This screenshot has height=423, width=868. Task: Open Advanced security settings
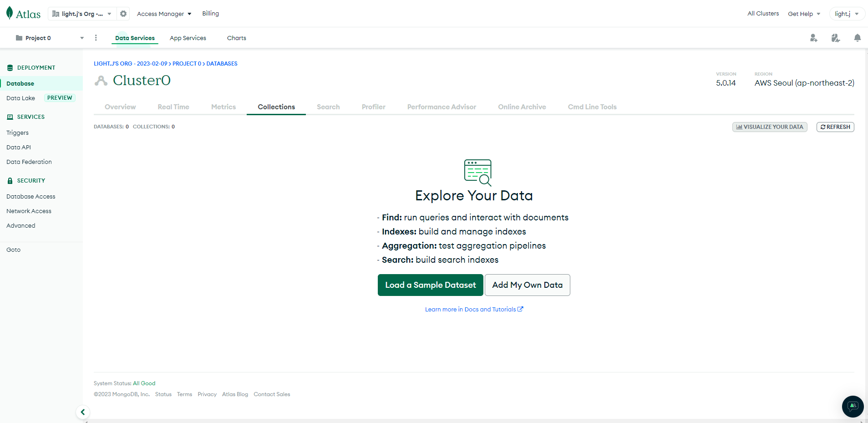coord(20,226)
